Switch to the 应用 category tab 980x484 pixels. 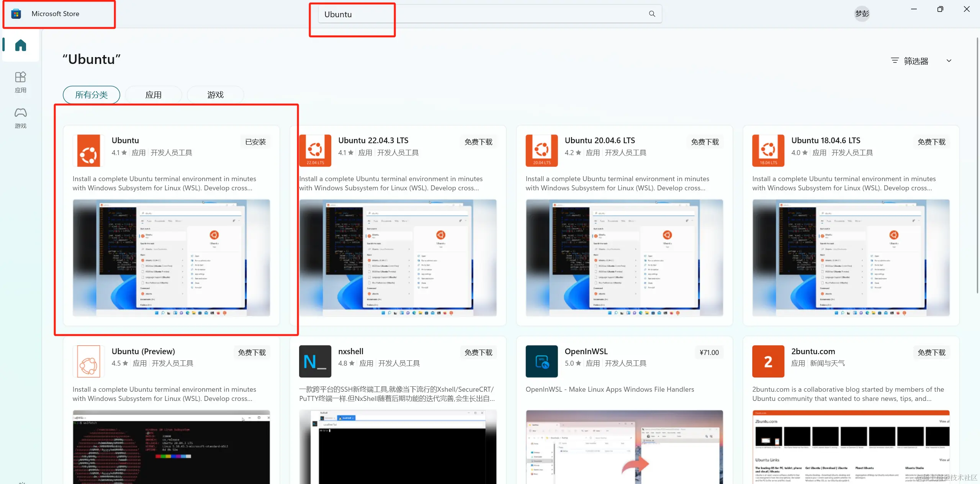(154, 95)
